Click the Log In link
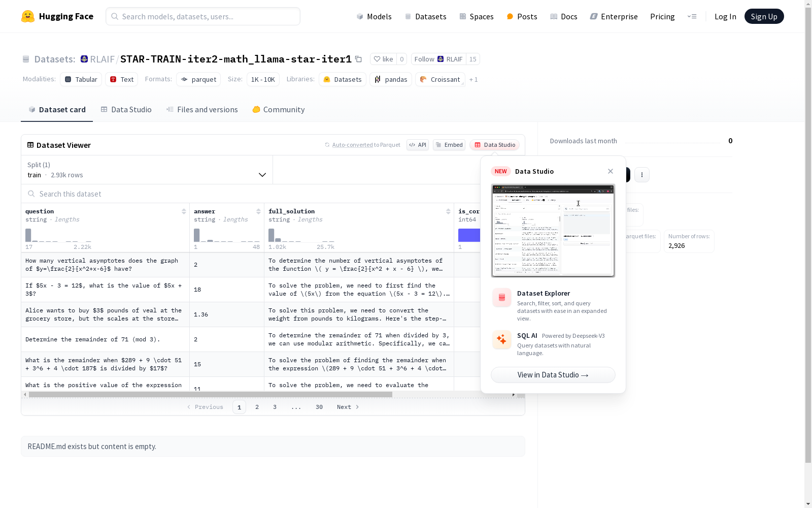This screenshot has height=508, width=812. click(725, 16)
